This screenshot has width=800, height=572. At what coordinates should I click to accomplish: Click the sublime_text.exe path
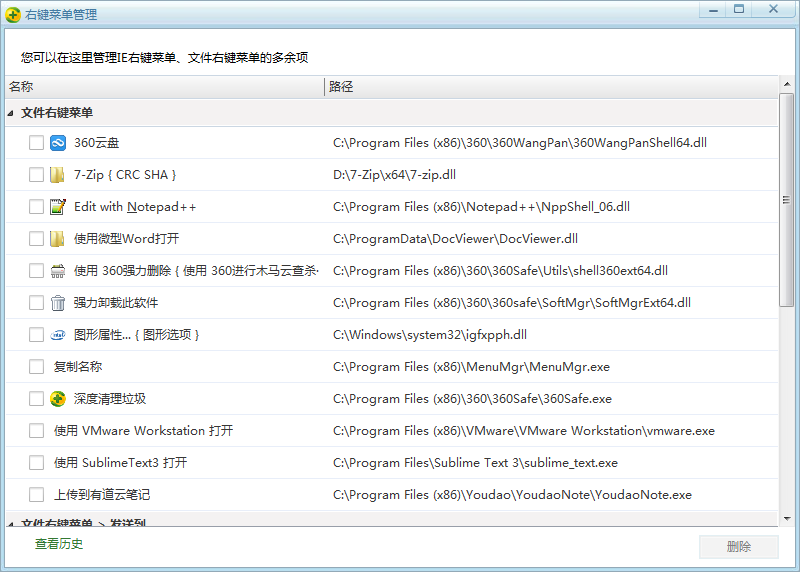coord(476,463)
